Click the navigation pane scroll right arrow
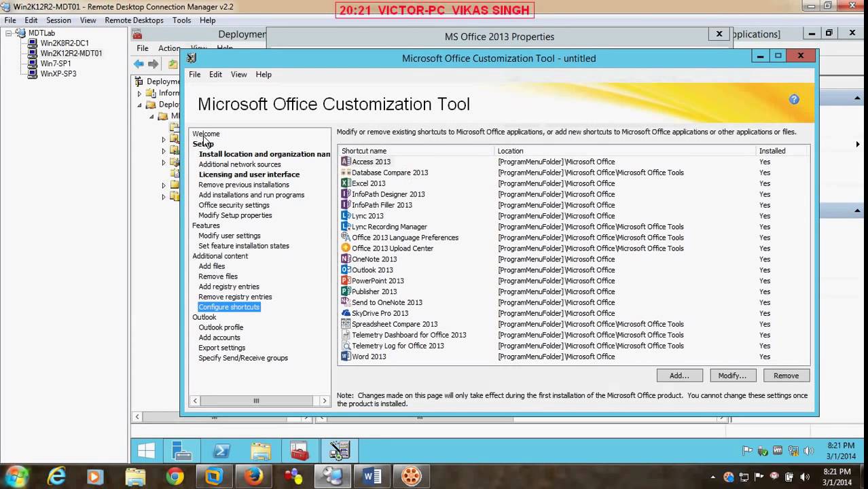This screenshot has width=868, height=489. [x=324, y=401]
